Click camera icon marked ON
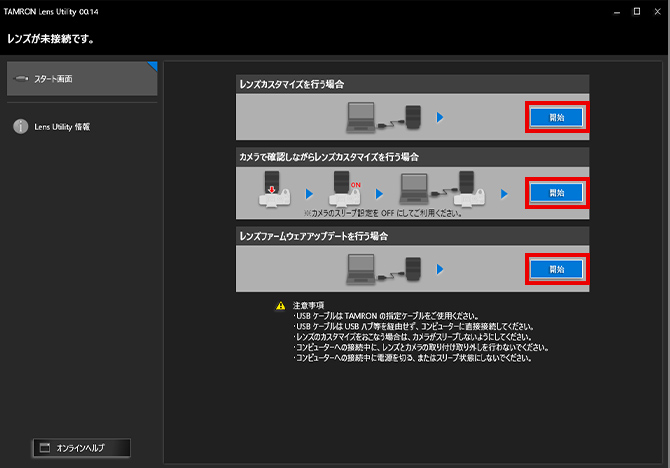This screenshot has height=468, width=670. click(344, 189)
